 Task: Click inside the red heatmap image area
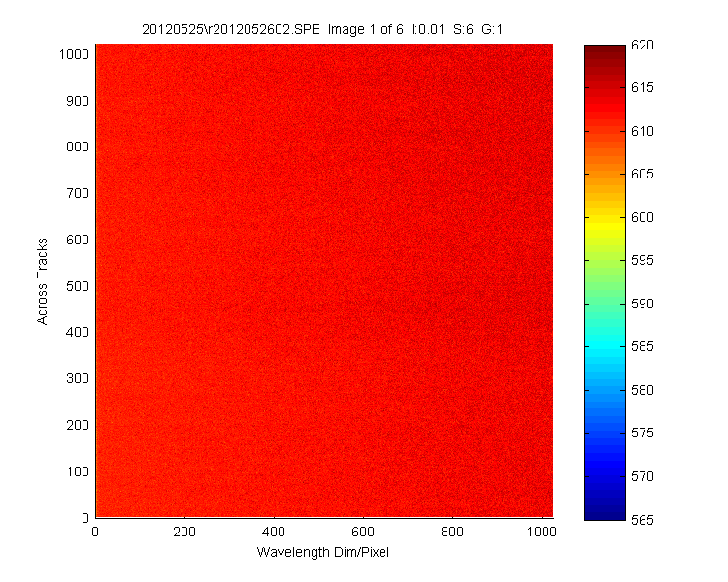[324, 280]
